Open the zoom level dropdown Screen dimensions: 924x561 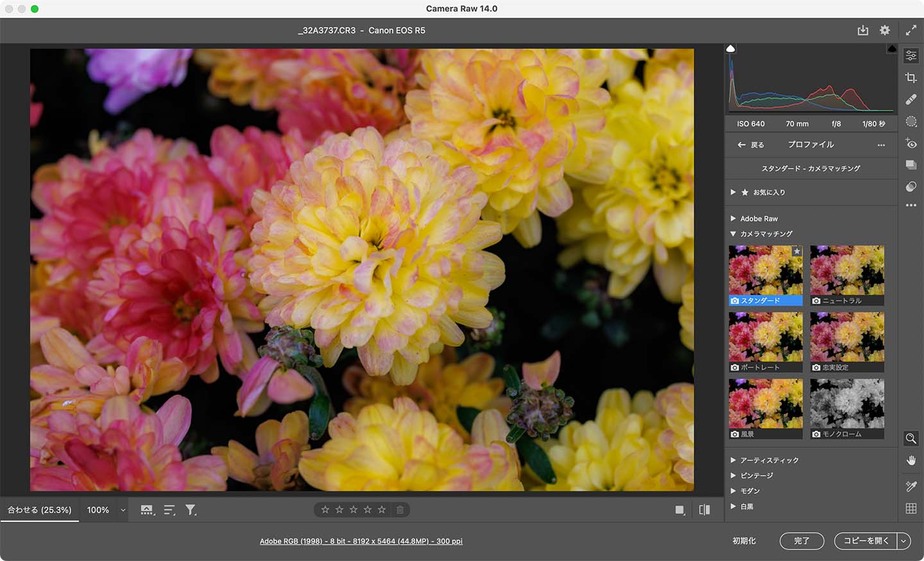(x=122, y=510)
